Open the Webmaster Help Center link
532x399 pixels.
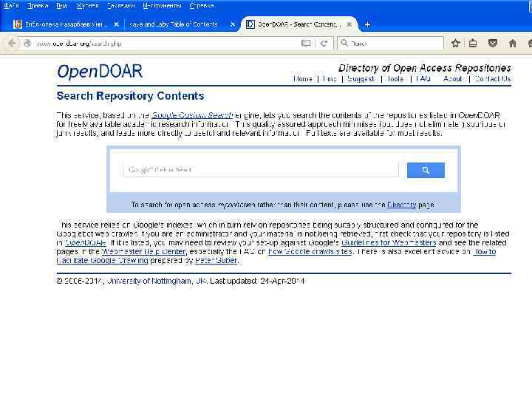click(x=144, y=252)
